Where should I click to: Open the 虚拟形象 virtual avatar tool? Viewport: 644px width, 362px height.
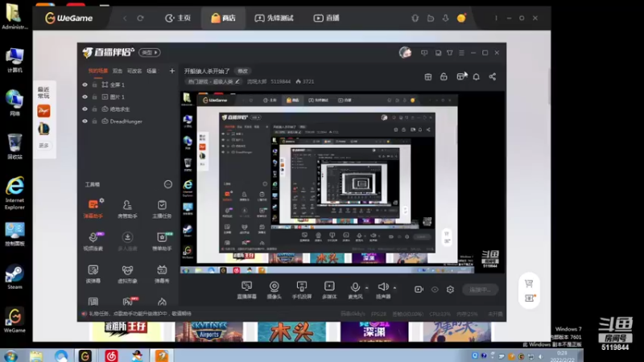pyautogui.click(x=127, y=274)
